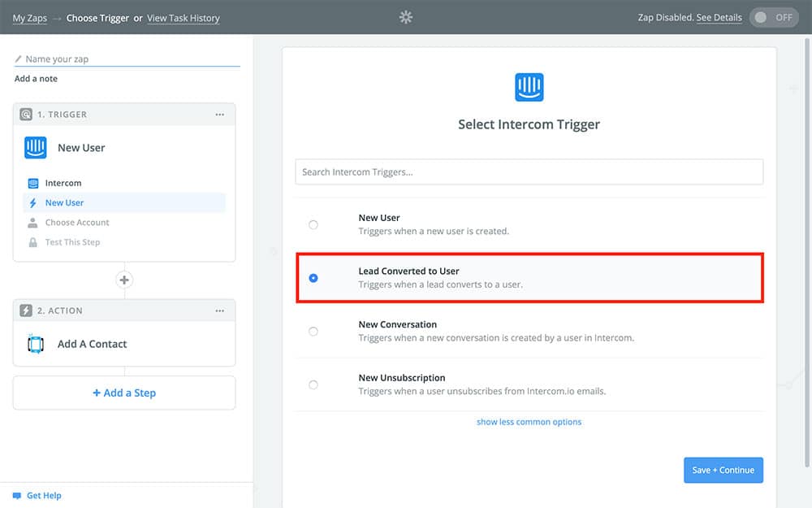Click the lock icon beside Test This Step
812x508 pixels.
(32, 242)
